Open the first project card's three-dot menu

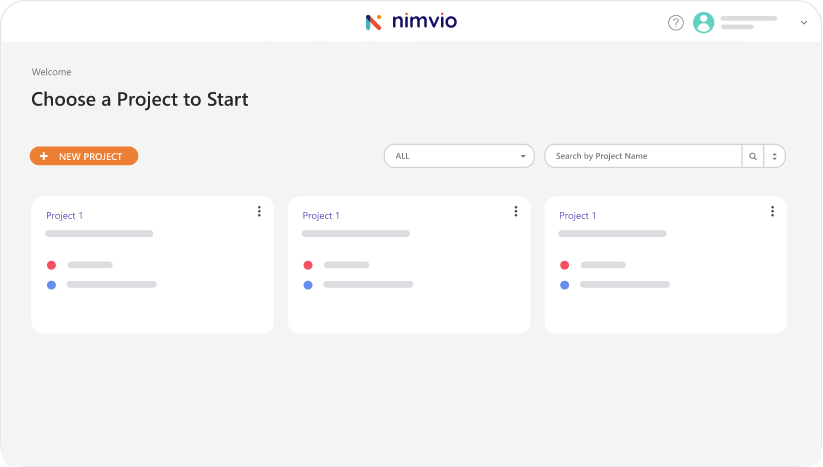pos(259,211)
